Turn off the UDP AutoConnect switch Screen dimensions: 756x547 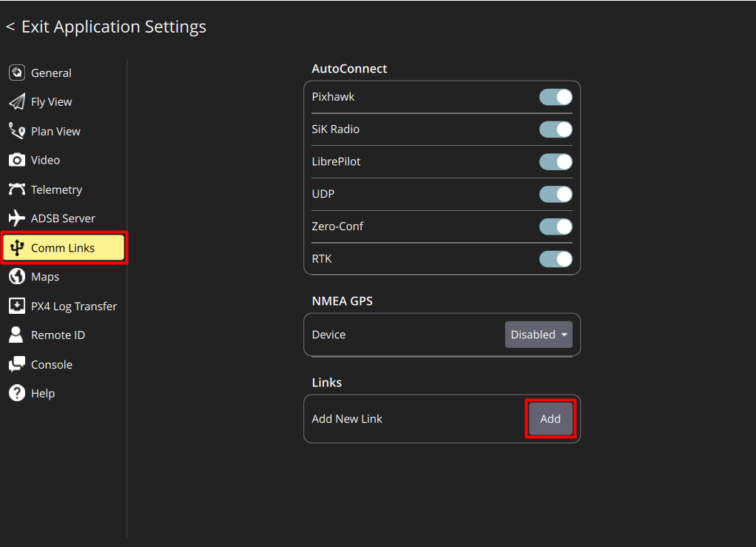(x=556, y=194)
